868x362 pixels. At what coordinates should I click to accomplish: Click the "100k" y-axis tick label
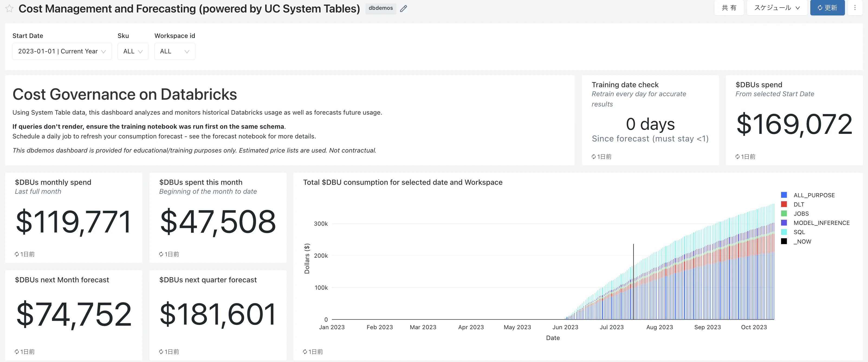tap(321, 288)
